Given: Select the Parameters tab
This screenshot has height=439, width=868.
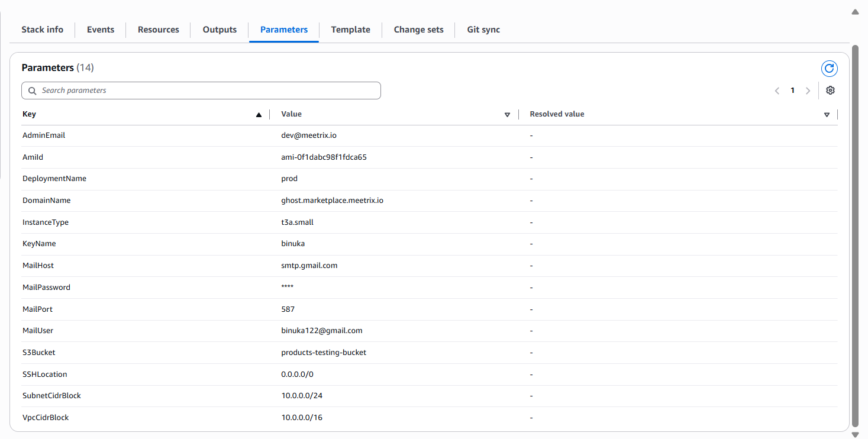Looking at the screenshot, I should click(284, 30).
